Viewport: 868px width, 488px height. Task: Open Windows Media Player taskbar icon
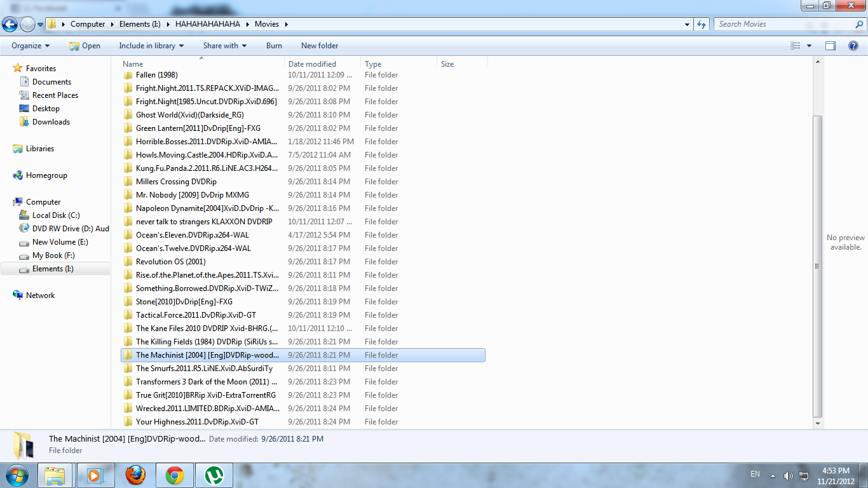(x=95, y=475)
